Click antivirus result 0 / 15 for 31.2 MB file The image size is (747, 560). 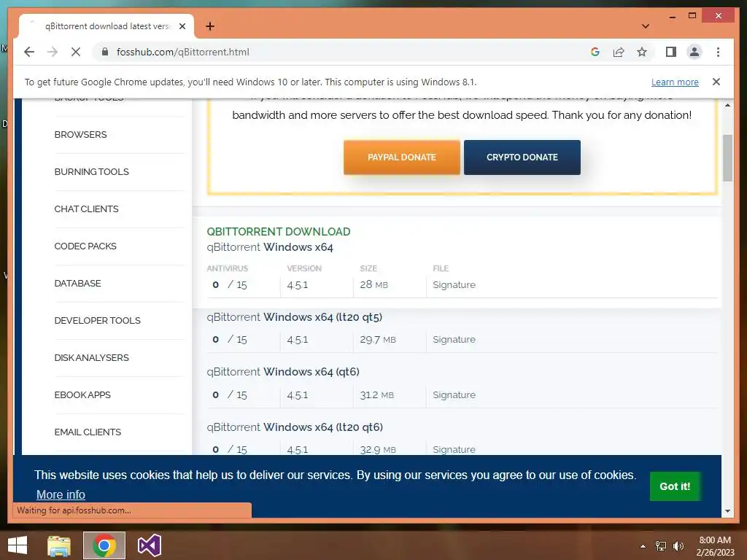click(230, 394)
